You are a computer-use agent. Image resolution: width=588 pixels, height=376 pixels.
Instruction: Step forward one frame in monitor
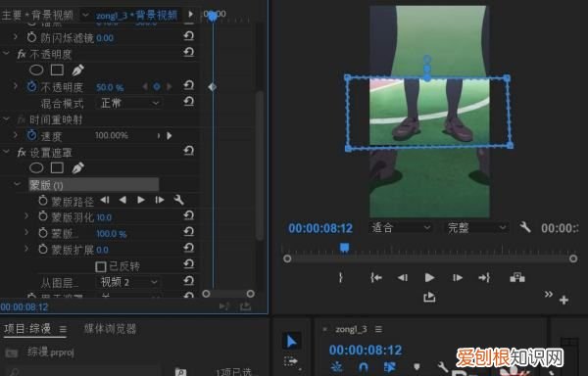(457, 277)
